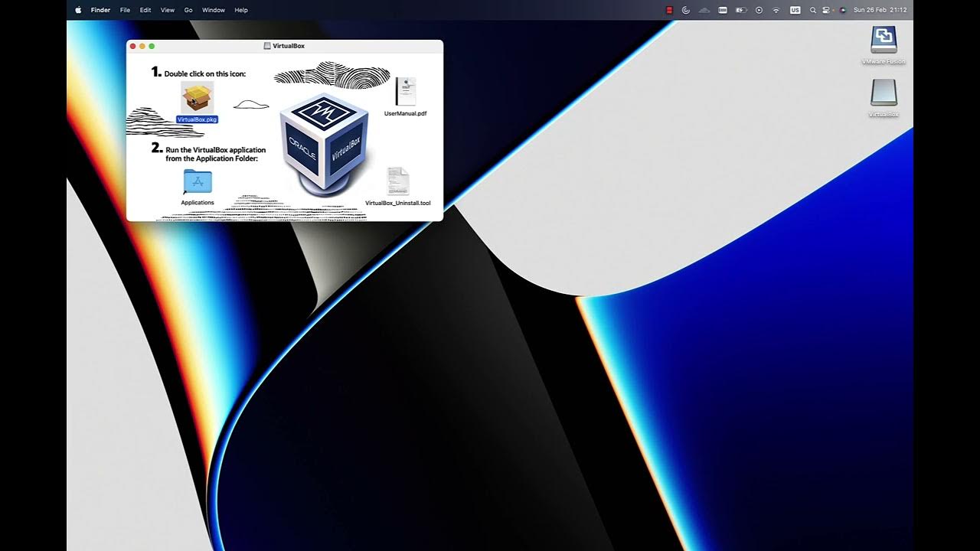Click the Siri icon
The height and width of the screenshot is (551, 980).
point(842,10)
